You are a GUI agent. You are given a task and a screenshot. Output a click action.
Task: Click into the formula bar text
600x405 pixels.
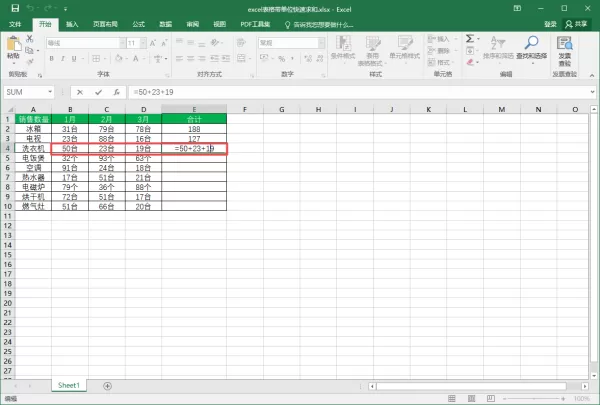click(153, 92)
